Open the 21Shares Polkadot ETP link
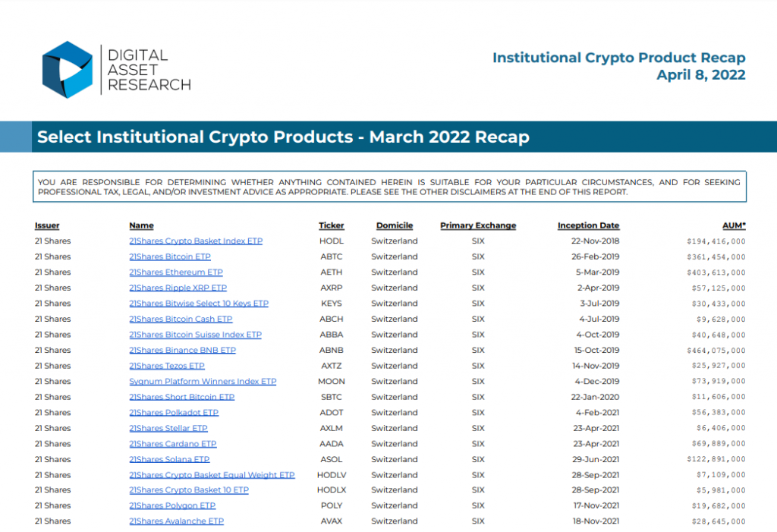The image size is (777, 532). pyautogui.click(x=174, y=413)
